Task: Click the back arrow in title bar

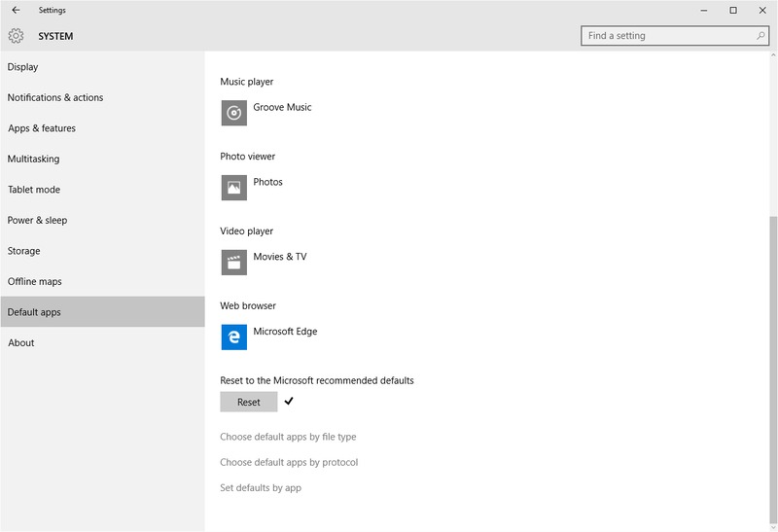Action: point(16,11)
